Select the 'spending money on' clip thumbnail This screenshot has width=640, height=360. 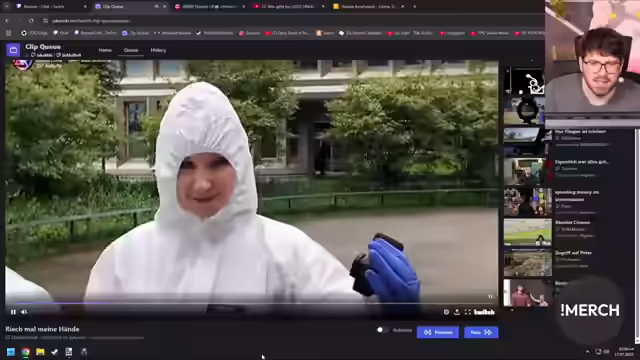[x=527, y=202]
